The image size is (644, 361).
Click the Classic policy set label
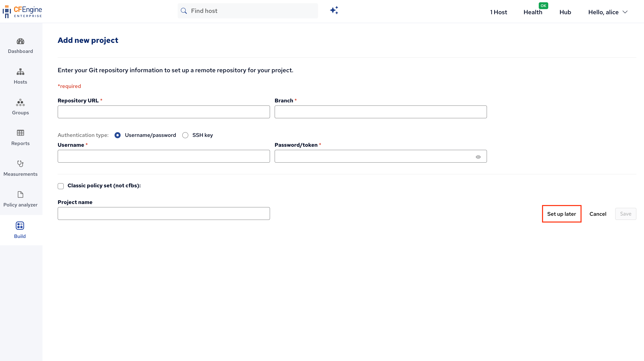104,185
